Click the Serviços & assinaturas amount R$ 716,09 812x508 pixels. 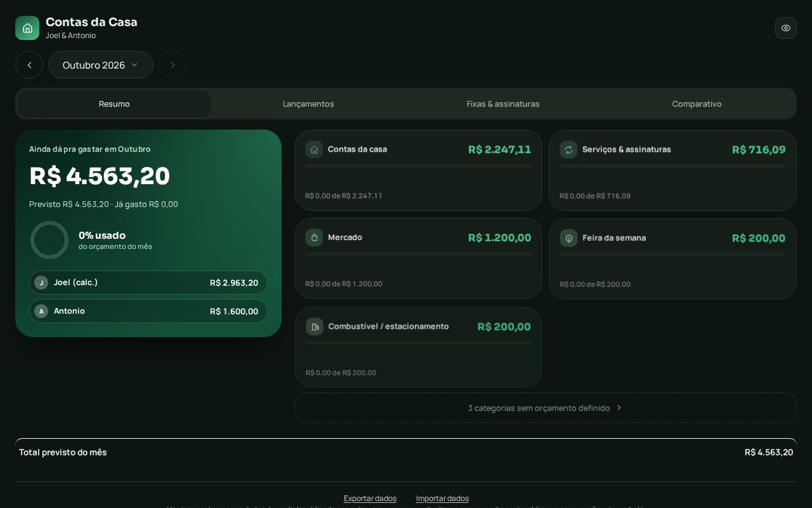pos(759,149)
